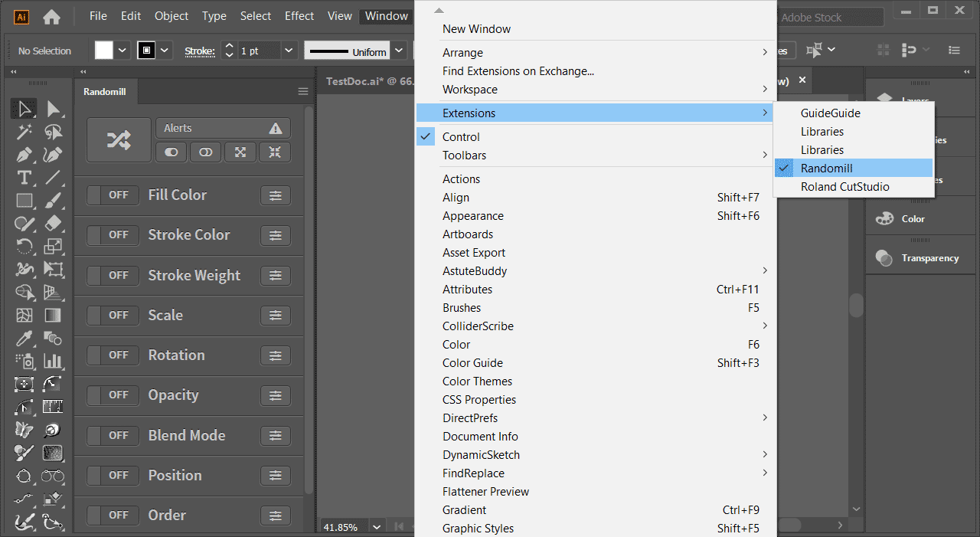Select the Scale tool
980x537 pixels.
tap(53, 247)
